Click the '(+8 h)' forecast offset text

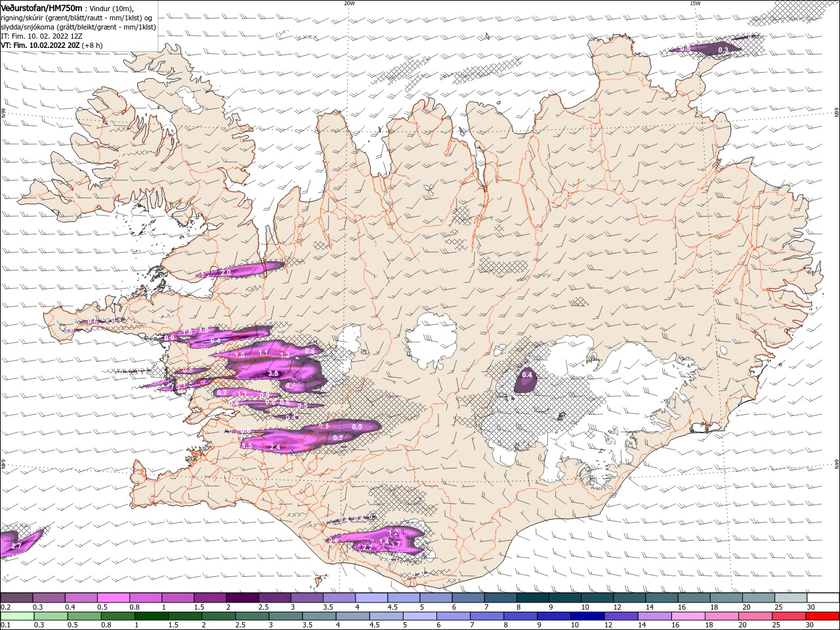coord(93,45)
